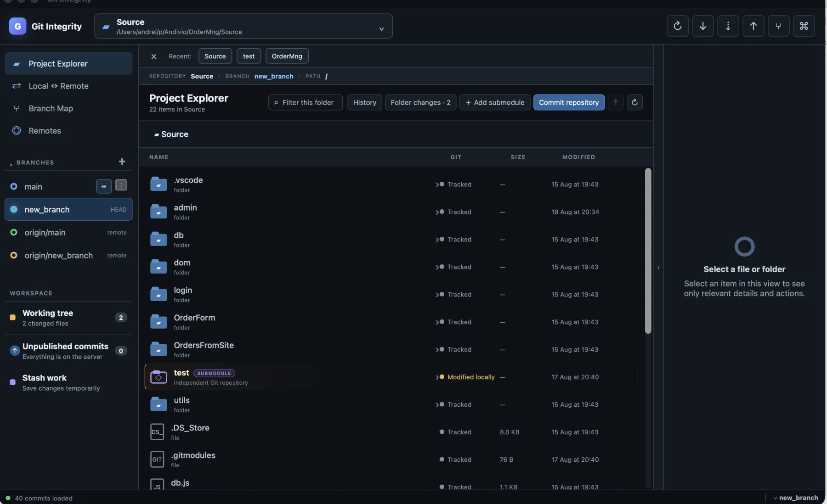Open the admin folder icon
The height and width of the screenshot is (504, 827).
point(159,212)
